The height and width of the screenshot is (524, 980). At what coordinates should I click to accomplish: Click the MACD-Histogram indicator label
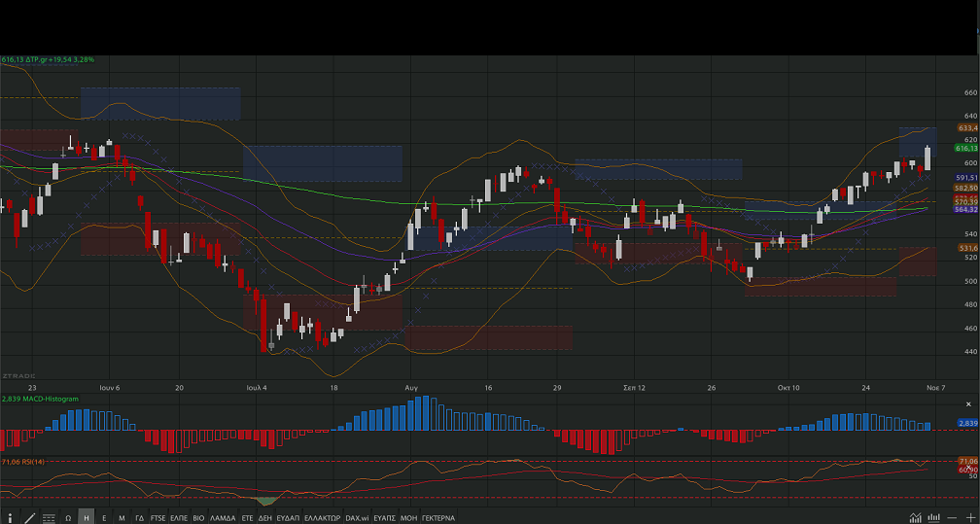(40, 399)
